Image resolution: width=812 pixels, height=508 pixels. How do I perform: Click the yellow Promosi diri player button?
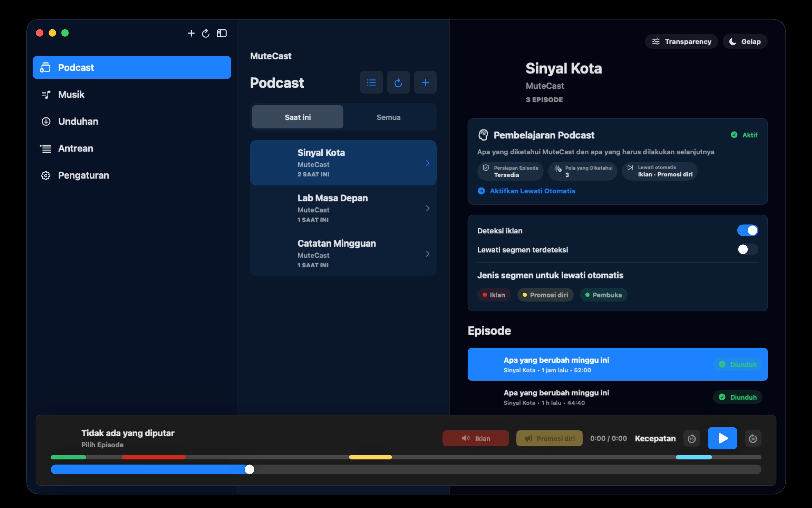click(x=549, y=438)
